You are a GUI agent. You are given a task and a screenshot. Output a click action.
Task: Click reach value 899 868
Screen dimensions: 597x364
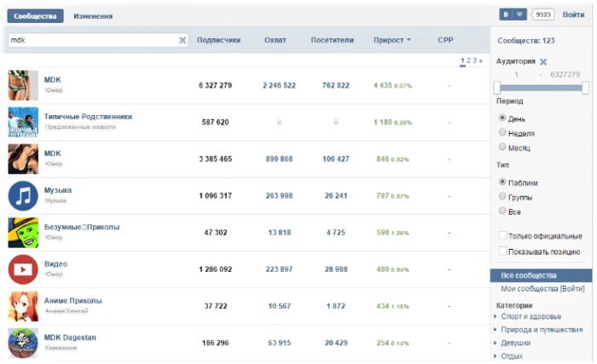(x=279, y=159)
